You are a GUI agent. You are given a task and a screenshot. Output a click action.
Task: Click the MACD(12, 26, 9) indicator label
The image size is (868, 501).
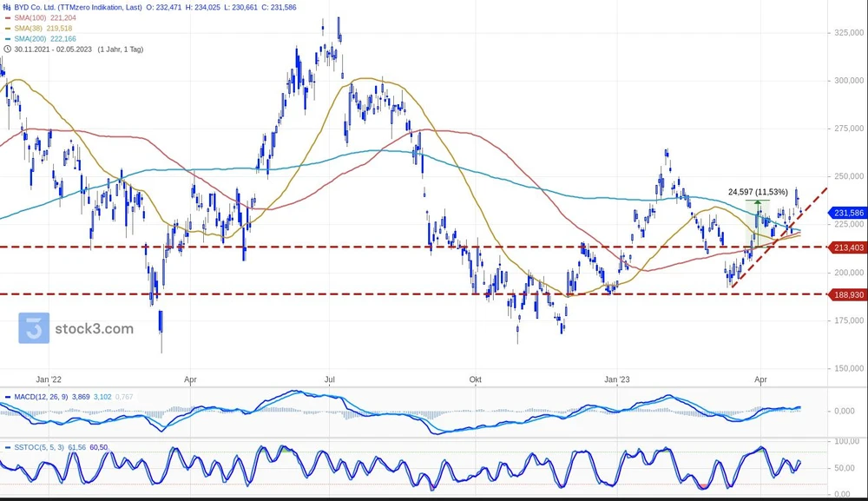point(41,397)
